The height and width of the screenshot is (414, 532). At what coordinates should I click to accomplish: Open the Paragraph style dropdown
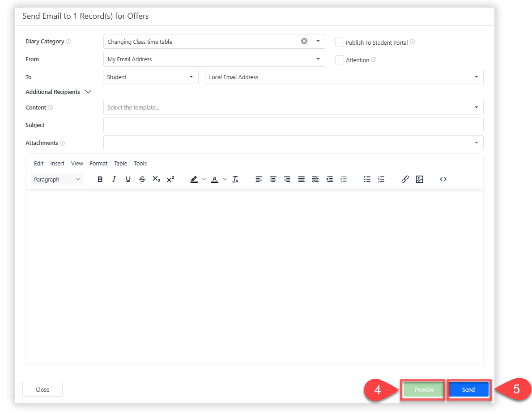tap(57, 179)
